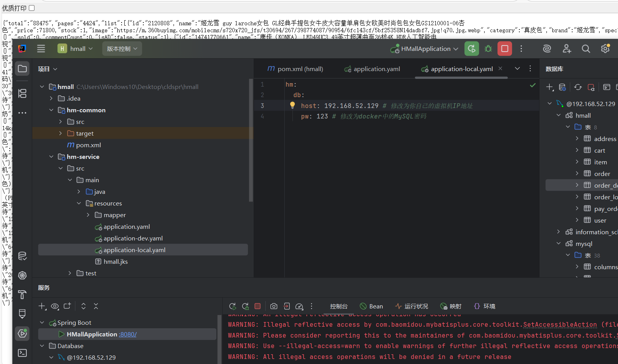Rerun the service with the rerun icon
This screenshot has width=618, height=364.
click(233, 306)
